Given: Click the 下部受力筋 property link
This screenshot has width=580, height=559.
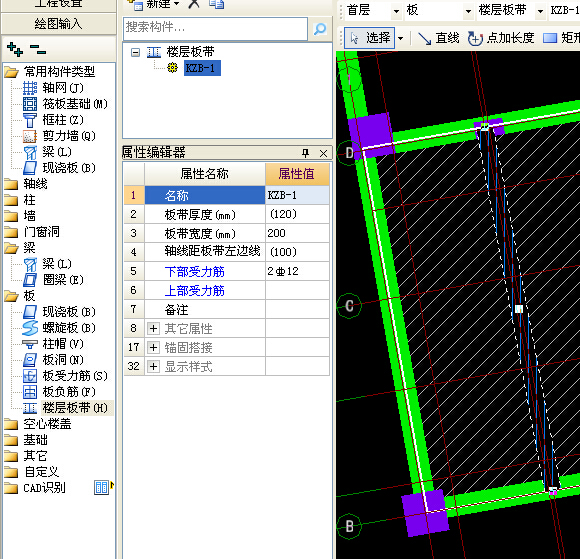Looking at the screenshot, I should pyautogui.click(x=195, y=272).
